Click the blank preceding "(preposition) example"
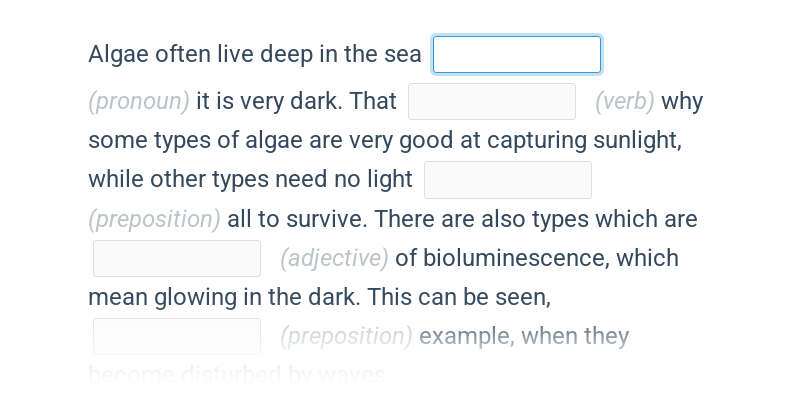This screenshot has height=400, width=800. [x=177, y=336]
